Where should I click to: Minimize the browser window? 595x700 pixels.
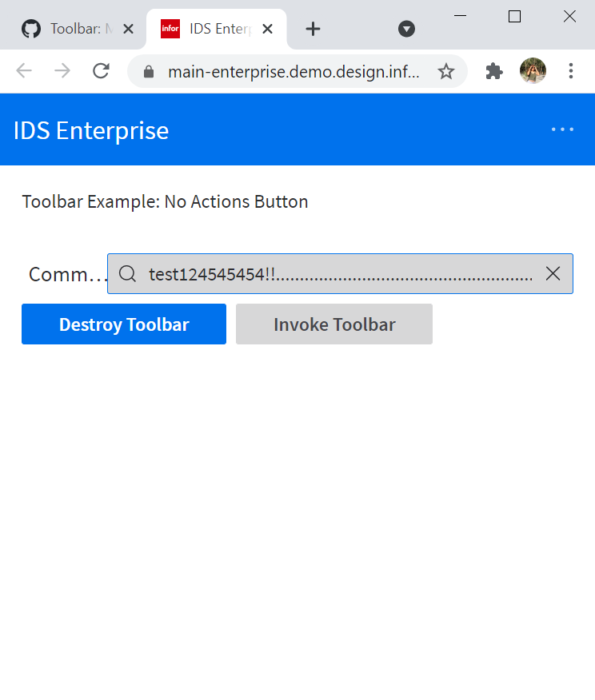(460, 16)
